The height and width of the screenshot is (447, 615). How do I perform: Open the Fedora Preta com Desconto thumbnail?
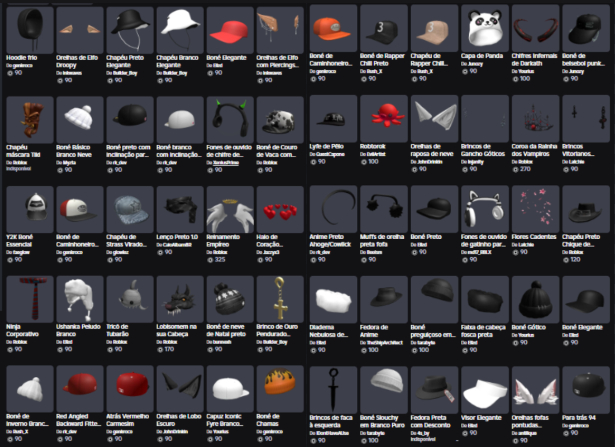coord(434,390)
